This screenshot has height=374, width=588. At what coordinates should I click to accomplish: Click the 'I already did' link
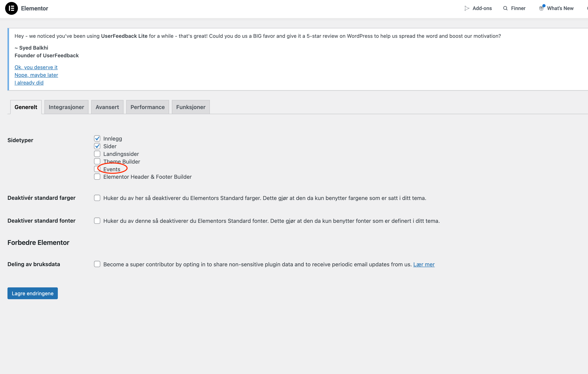coord(29,83)
